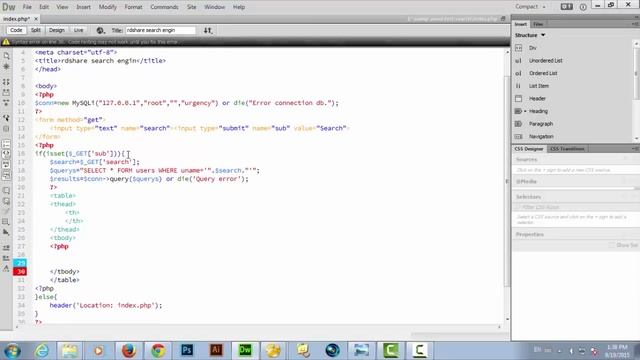The height and width of the screenshot is (360, 640).
Task: Switch to Split view
Action: click(x=36, y=30)
